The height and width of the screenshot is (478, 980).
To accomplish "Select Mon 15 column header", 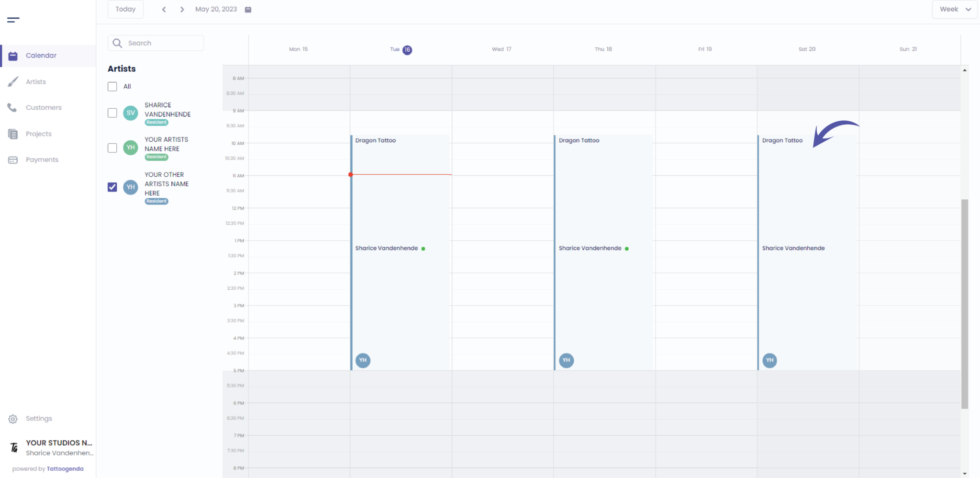I will pos(299,49).
